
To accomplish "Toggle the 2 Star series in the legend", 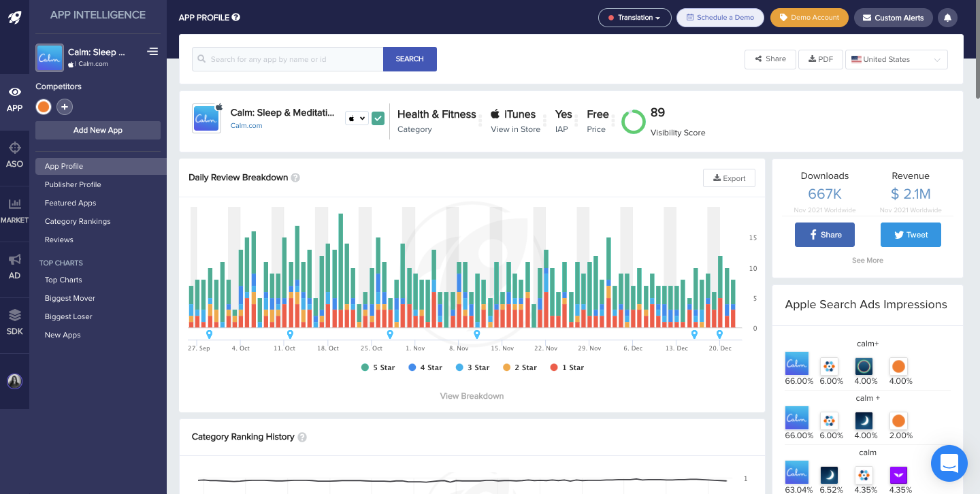I will (520, 367).
